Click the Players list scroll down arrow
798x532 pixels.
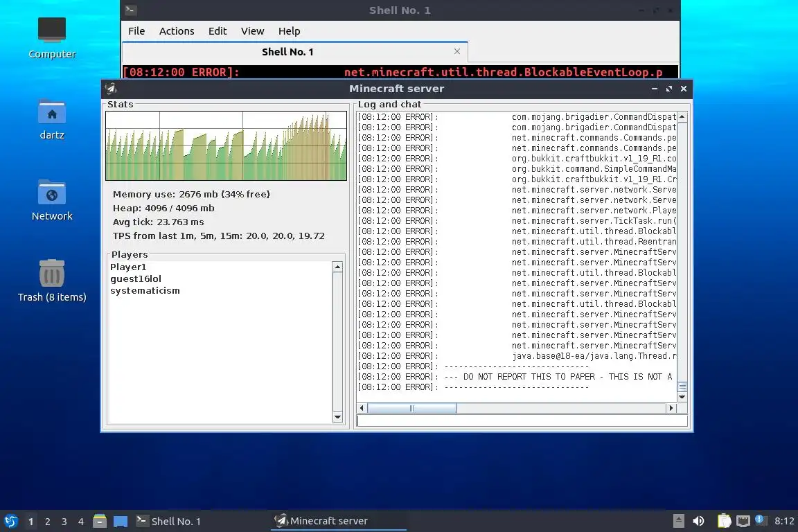pyautogui.click(x=337, y=417)
